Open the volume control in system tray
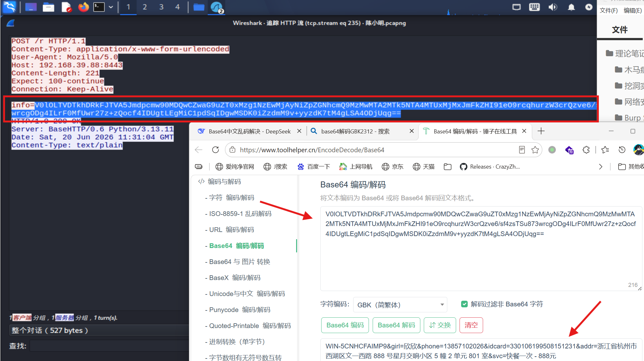The height and width of the screenshot is (361, 644). [x=553, y=7]
